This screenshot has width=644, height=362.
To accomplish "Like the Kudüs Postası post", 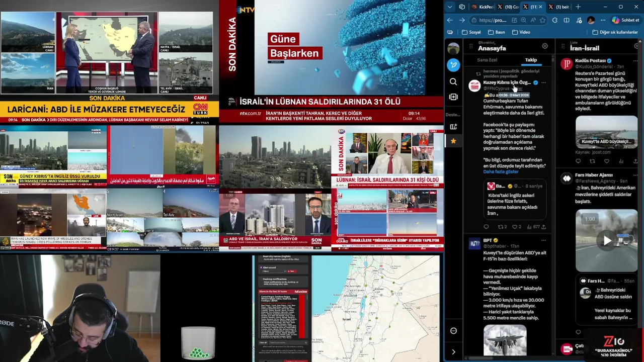I will coord(606,161).
